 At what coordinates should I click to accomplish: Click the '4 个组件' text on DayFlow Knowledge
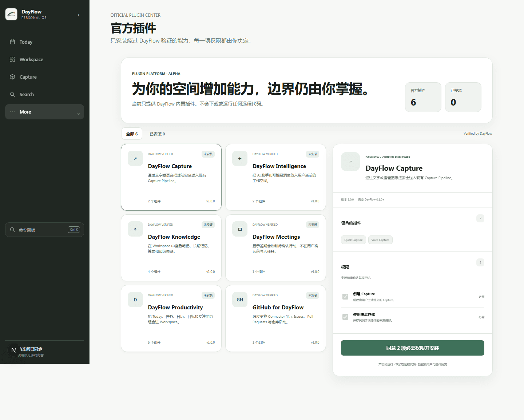(x=154, y=272)
